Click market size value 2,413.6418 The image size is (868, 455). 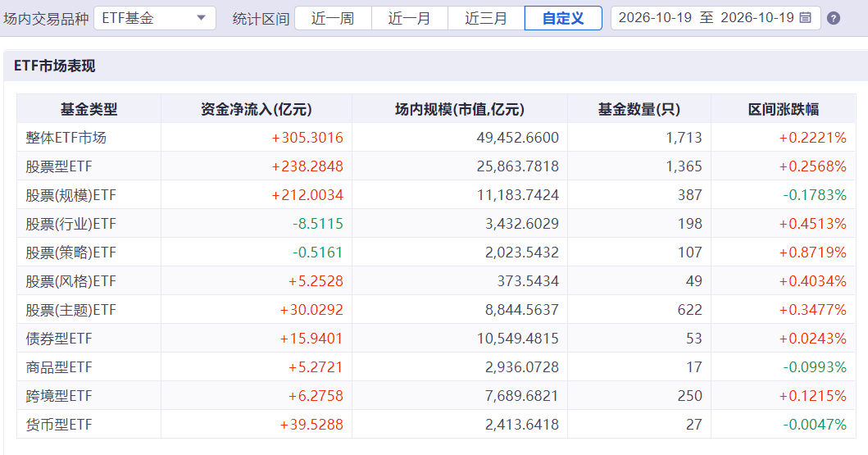522,425
